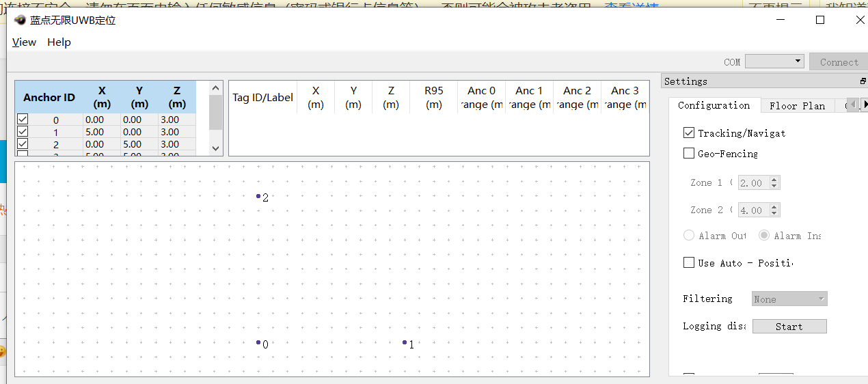Click anchor 2 marker on the map

tap(258, 196)
